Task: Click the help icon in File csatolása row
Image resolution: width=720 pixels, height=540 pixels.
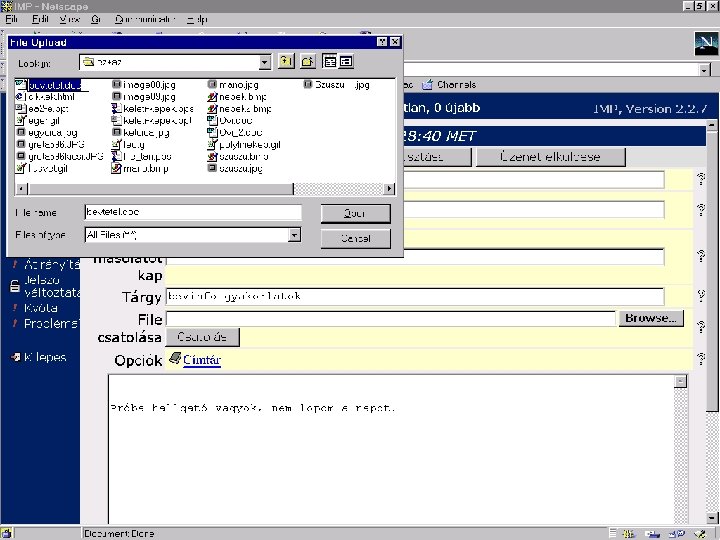Action: [x=701, y=326]
